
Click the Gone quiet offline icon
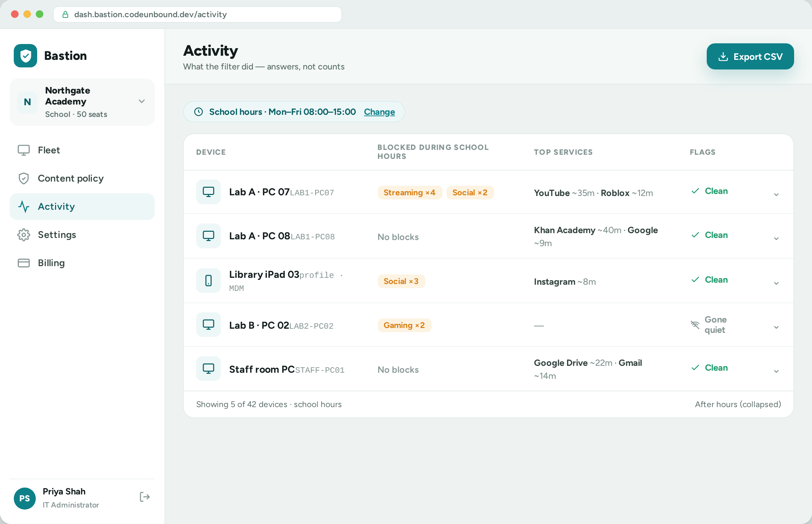(695, 325)
